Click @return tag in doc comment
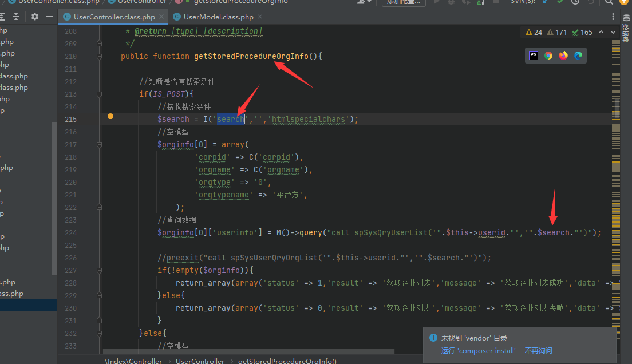Viewport: 632px width, 364px height. [150, 31]
